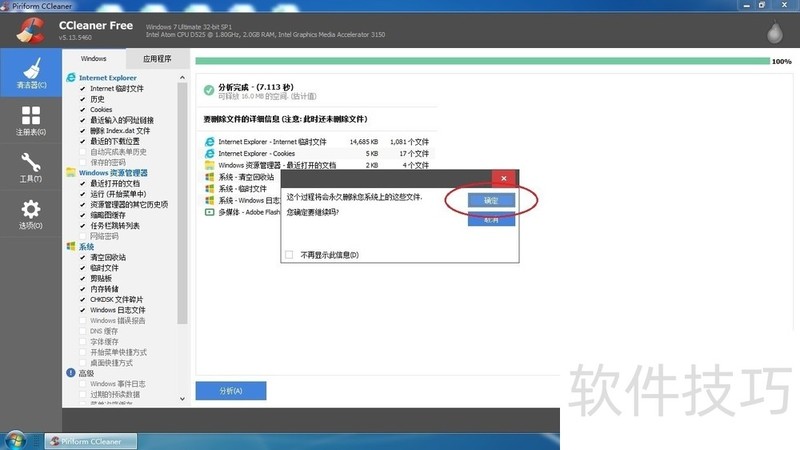Select the Advanced group heading
800x450 pixels.
87,373
